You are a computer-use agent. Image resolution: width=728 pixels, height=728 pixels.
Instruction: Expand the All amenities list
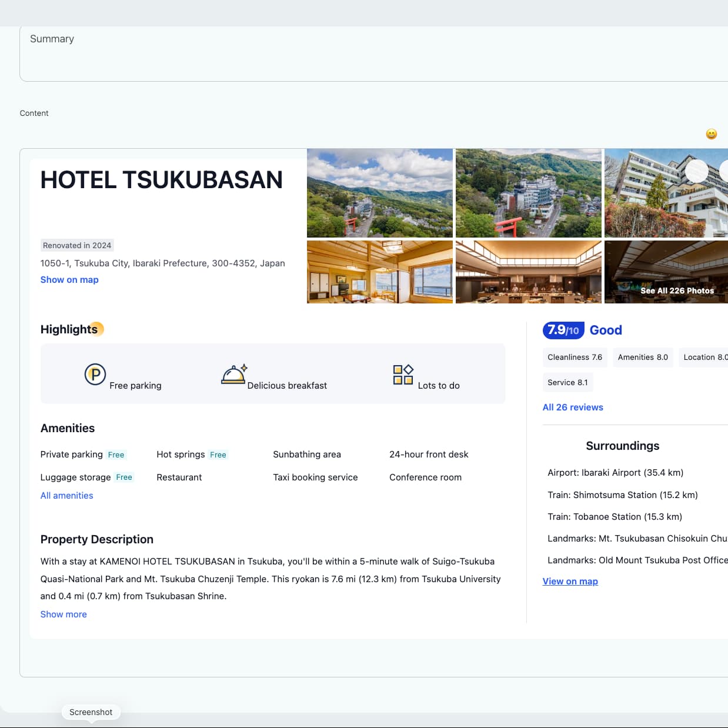[x=66, y=495]
